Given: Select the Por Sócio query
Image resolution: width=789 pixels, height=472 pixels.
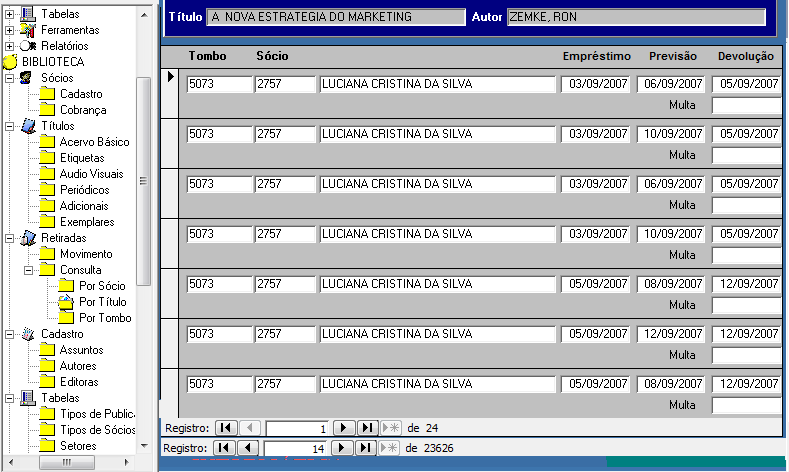Looking at the screenshot, I should click(92, 286).
